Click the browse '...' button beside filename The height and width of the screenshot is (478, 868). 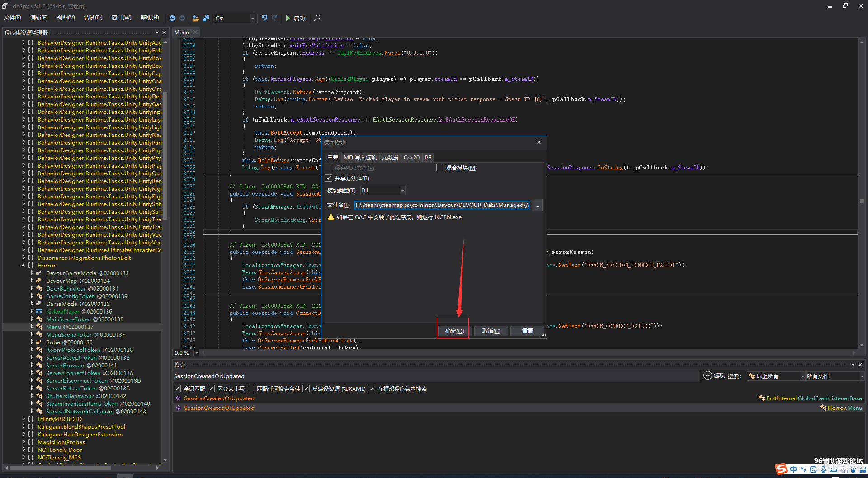537,205
